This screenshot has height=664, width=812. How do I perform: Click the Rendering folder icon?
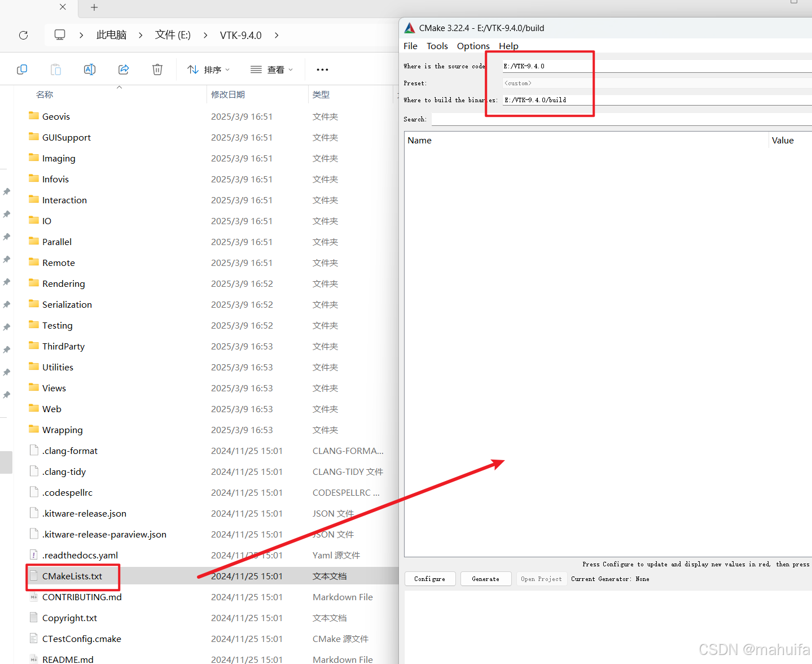pyautogui.click(x=34, y=283)
